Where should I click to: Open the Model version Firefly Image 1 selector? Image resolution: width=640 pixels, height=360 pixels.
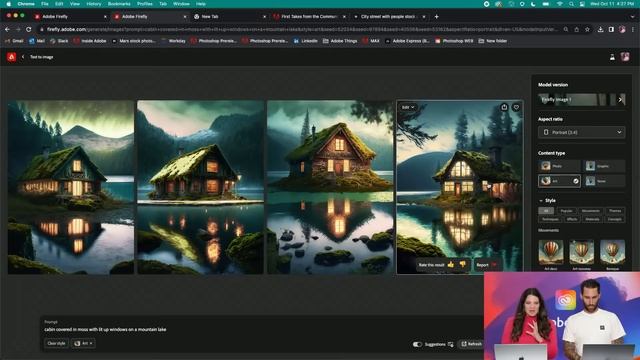click(x=582, y=100)
